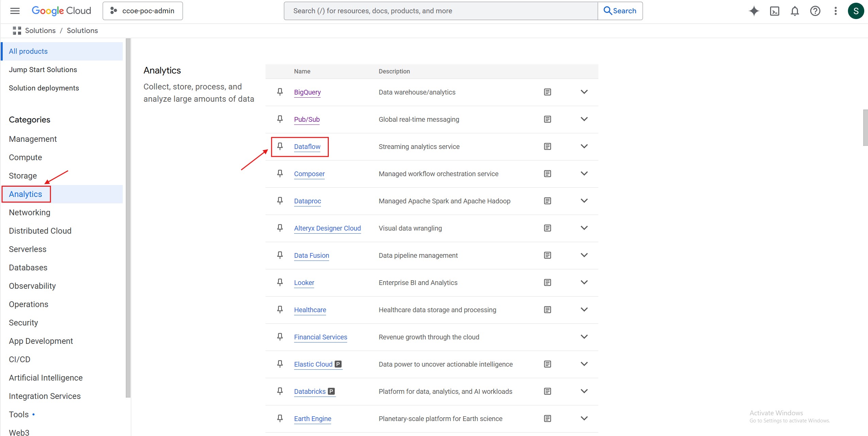Pin the Dataflow product
868x436 pixels.
pos(280,147)
